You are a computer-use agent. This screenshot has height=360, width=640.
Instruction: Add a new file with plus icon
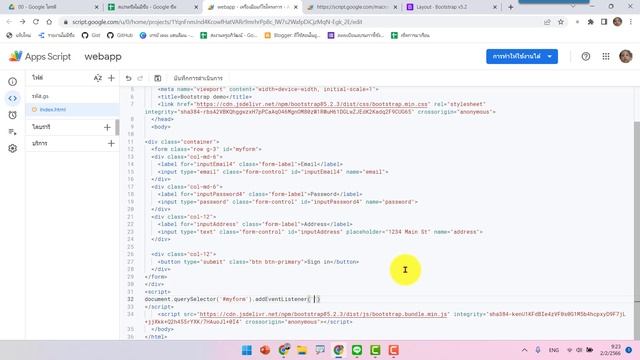(x=111, y=78)
